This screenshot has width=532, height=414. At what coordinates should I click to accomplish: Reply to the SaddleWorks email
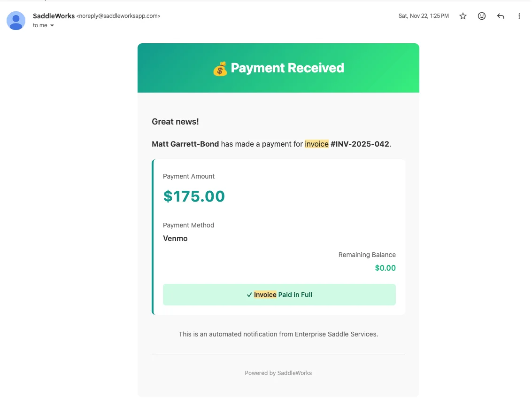[x=501, y=16]
